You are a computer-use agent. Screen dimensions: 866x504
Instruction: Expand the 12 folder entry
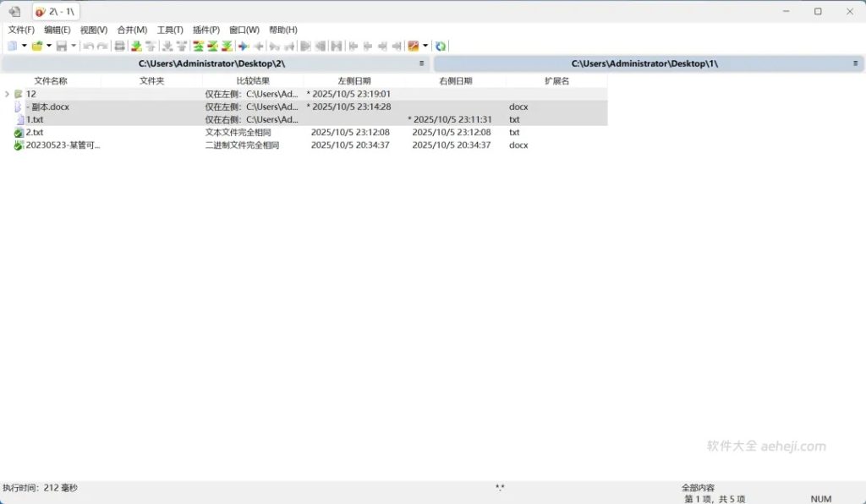tap(7, 94)
